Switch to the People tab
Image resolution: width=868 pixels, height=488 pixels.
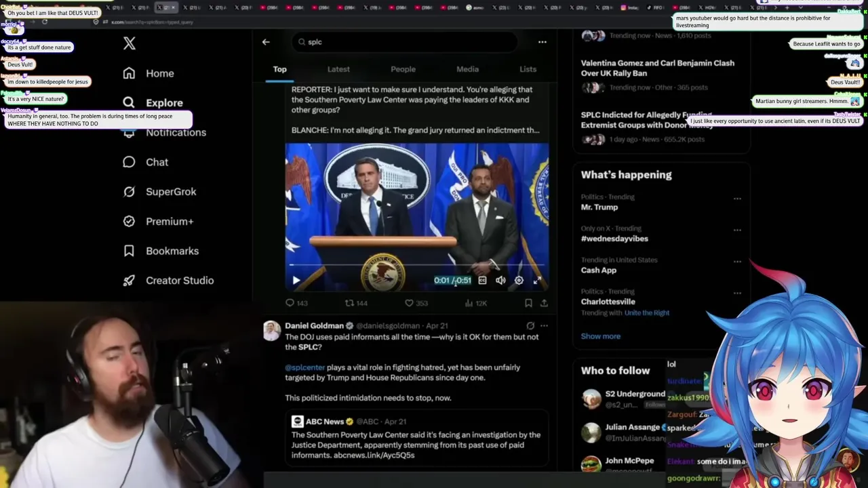point(403,69)
